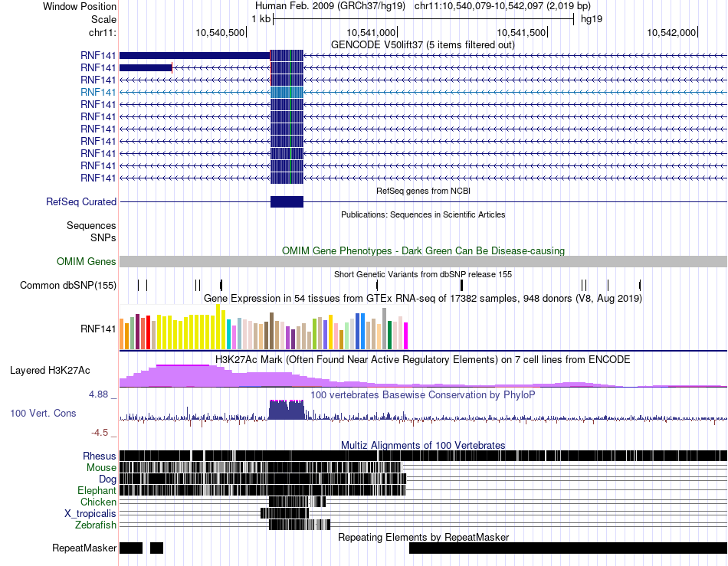Open 'Multiz Alignments of 100 Vertebrates' title
This screenshot has width=728, height=566.
pyautogui.click(x=423, y=446)
